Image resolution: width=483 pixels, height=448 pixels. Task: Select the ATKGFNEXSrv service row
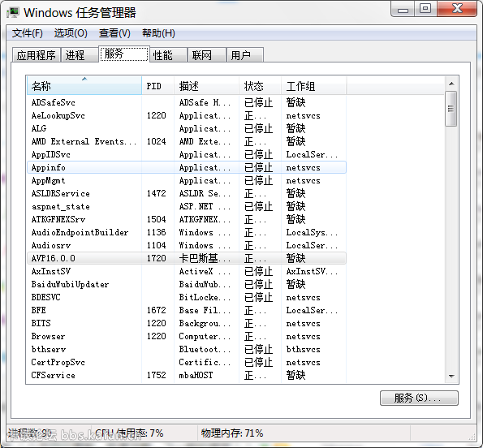(187, 219)
